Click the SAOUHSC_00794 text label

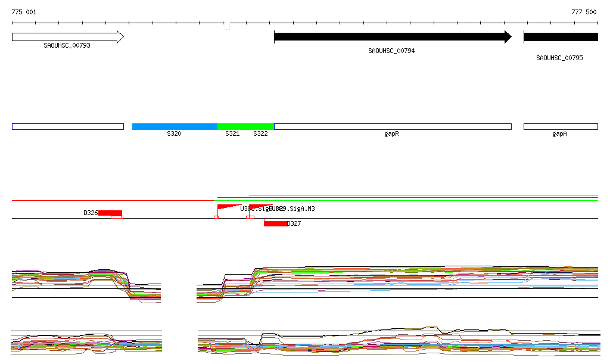(391, 51)
